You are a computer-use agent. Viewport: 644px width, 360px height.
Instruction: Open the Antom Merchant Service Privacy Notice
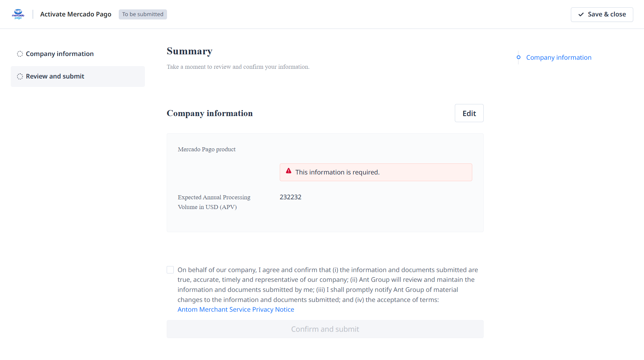click(x=235, y=310)
